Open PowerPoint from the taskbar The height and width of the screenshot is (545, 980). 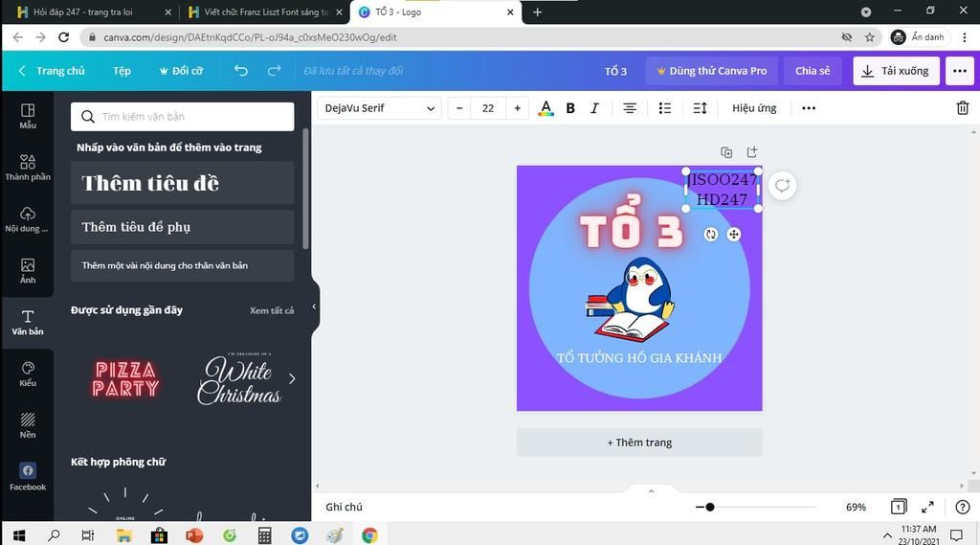(x=194, y=535)
